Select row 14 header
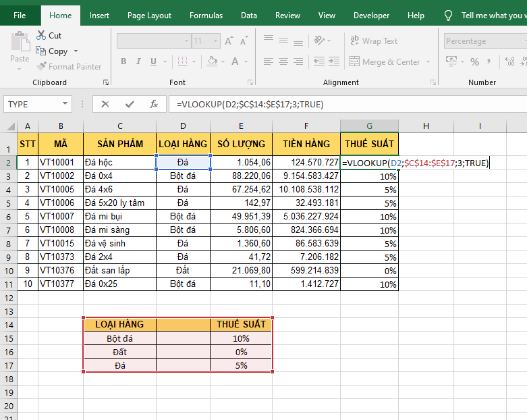The width and height of the screenshot is (527, 420). [x=9, y=325]
